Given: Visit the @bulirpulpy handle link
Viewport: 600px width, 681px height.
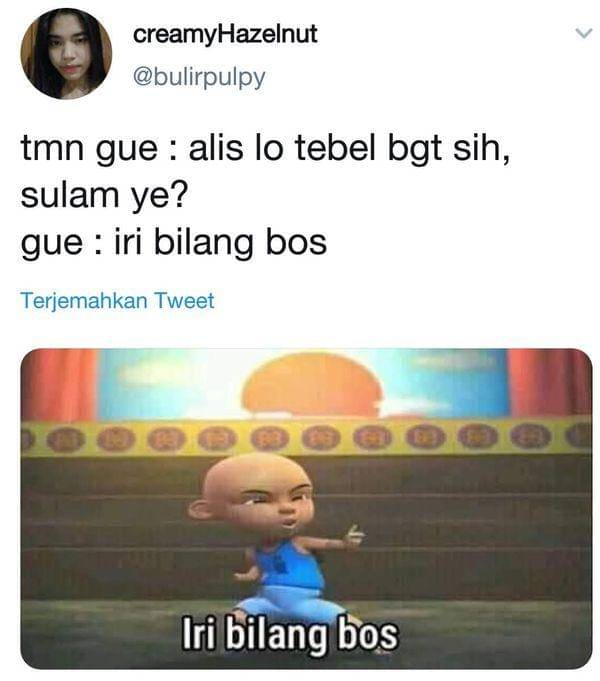Looking at the screenshot, I should (199, 77).
